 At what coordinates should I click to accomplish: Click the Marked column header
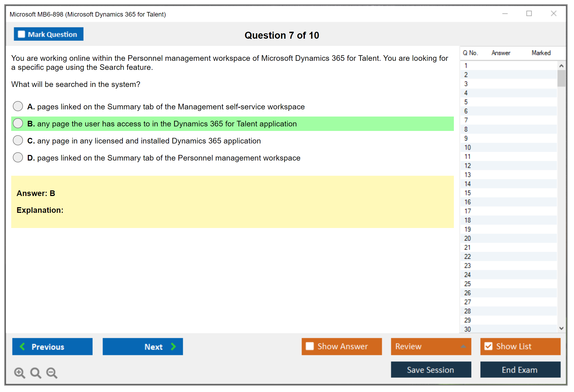[541, 53]
